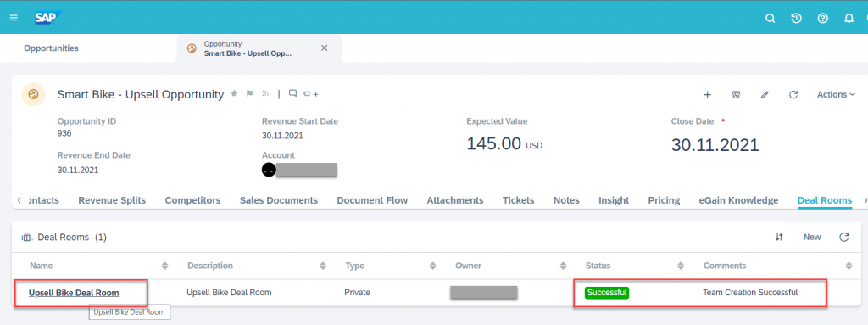Expand the Actions dropdown
This screenshot has height=325, width=868.
[x=836, y=95]
